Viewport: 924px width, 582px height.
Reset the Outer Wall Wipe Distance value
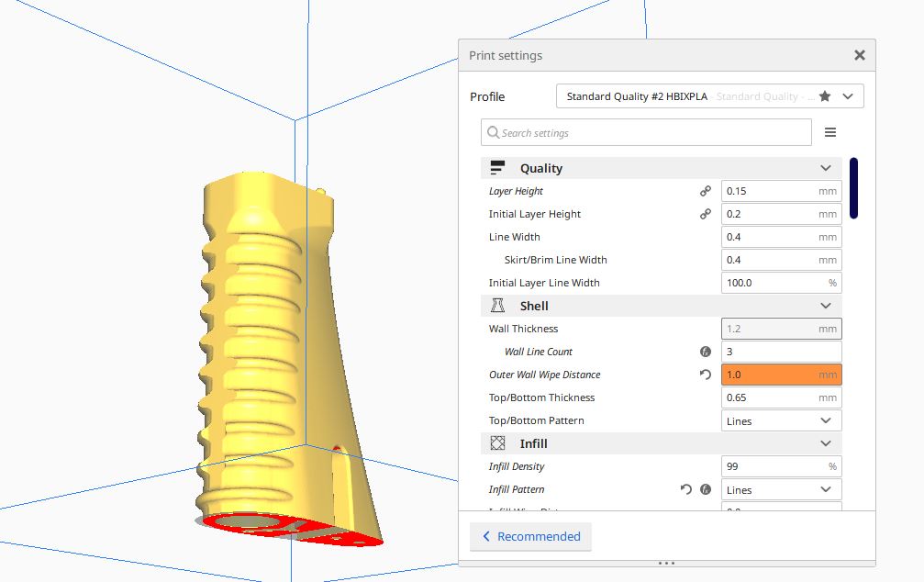[x=706, y=375]
